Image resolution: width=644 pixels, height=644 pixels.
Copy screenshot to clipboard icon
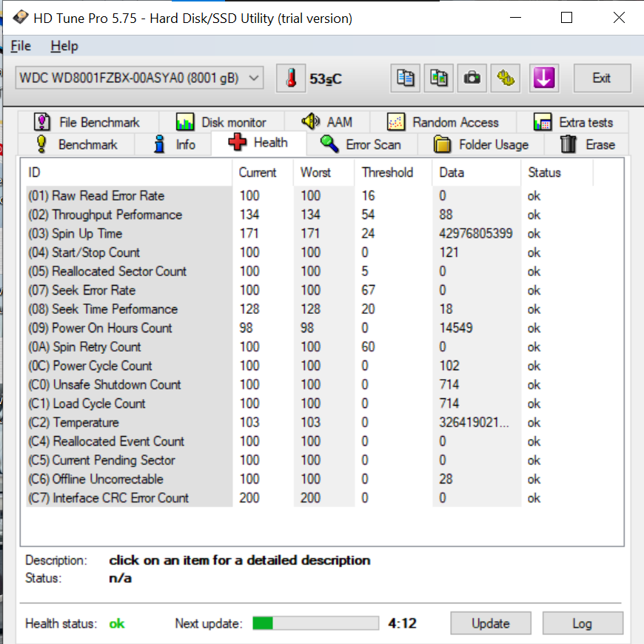[439, 78]
